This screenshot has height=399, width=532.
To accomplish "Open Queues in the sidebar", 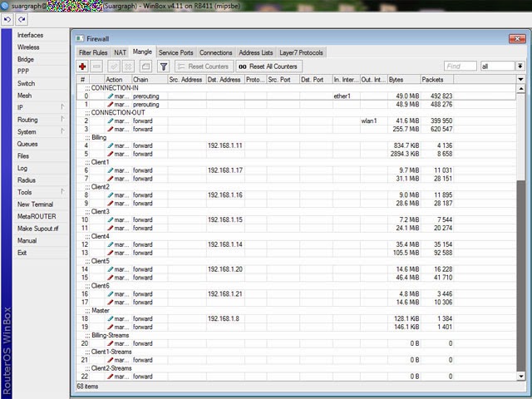I will (41, 144).
